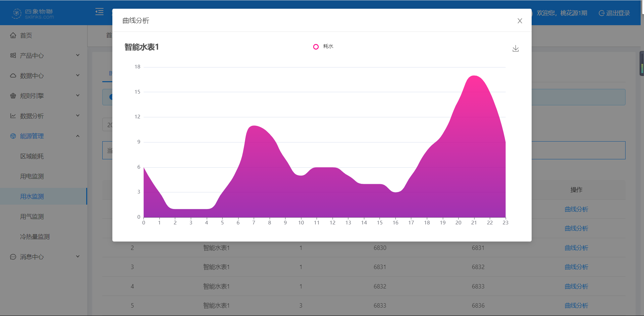Screen dimensions: 644x316
Task: Select 冷热量监测 in sidebar
Action: coord(35,237)
